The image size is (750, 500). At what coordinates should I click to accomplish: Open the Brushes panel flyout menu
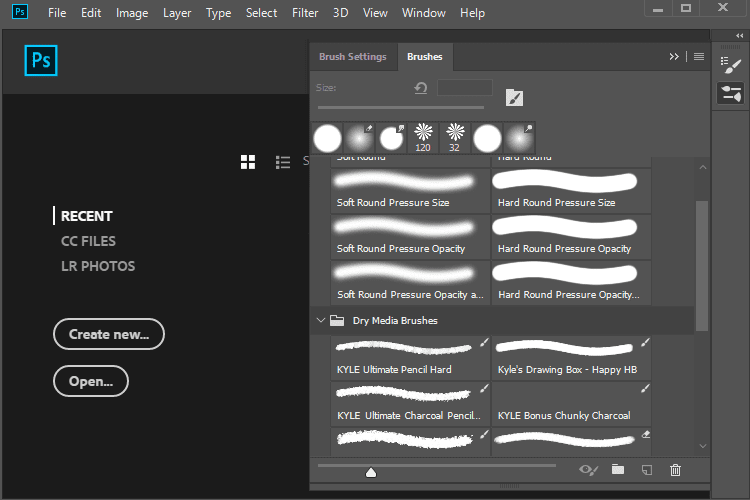click(x=699, y=56)
